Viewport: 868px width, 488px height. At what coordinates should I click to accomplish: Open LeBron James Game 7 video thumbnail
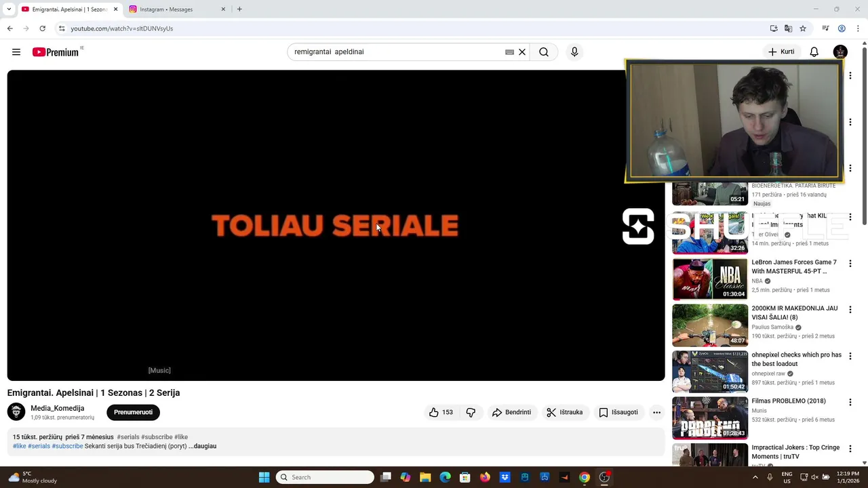point(709,279)
